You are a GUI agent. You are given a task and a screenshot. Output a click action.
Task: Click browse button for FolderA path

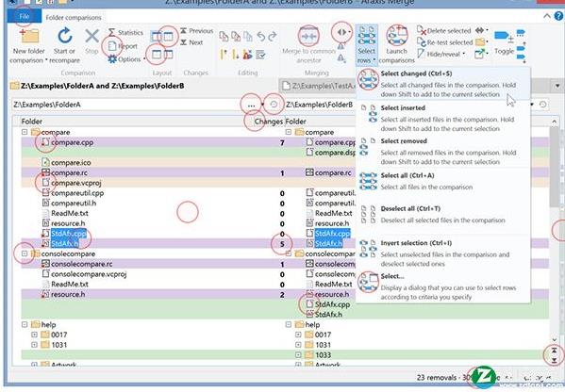[x=251, y=105]
